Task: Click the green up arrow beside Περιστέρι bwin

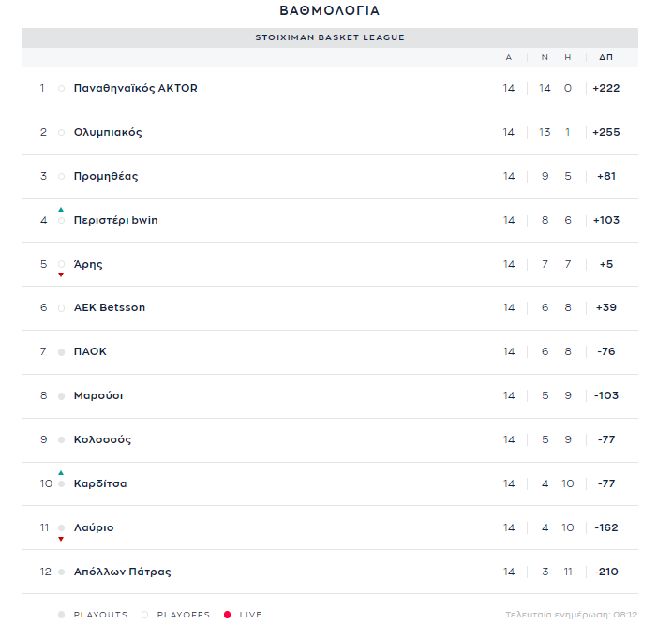Action: (x=61, y=210)
